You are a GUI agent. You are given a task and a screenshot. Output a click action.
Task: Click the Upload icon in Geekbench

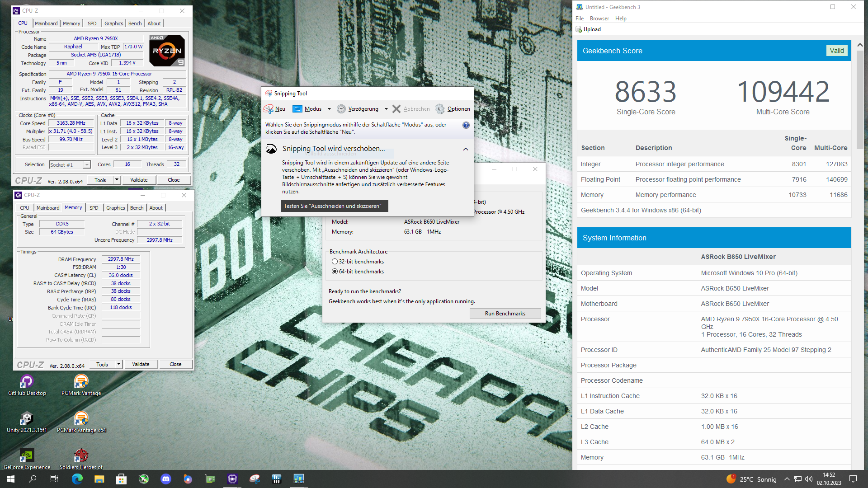click(579, 29)
